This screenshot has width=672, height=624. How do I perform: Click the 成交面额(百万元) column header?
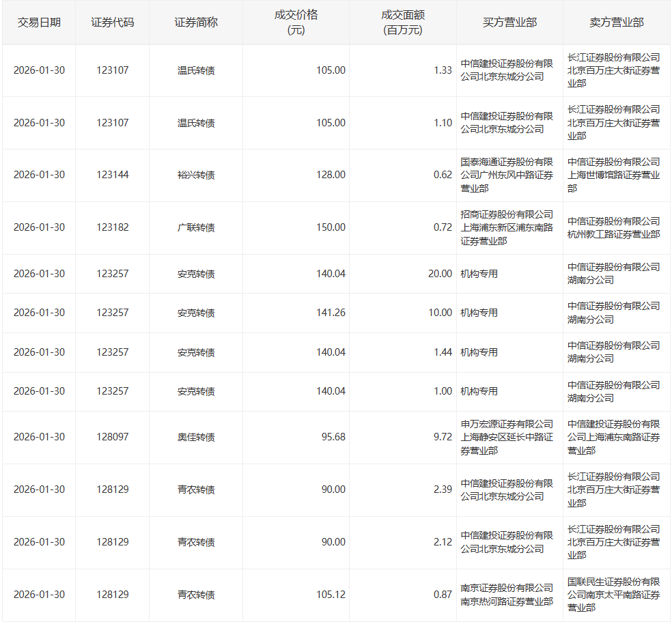coord(403,23)
